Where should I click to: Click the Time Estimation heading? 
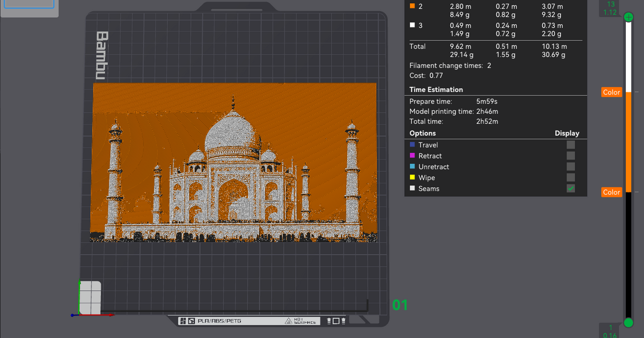pyautogui.click(x=436, y=90)
